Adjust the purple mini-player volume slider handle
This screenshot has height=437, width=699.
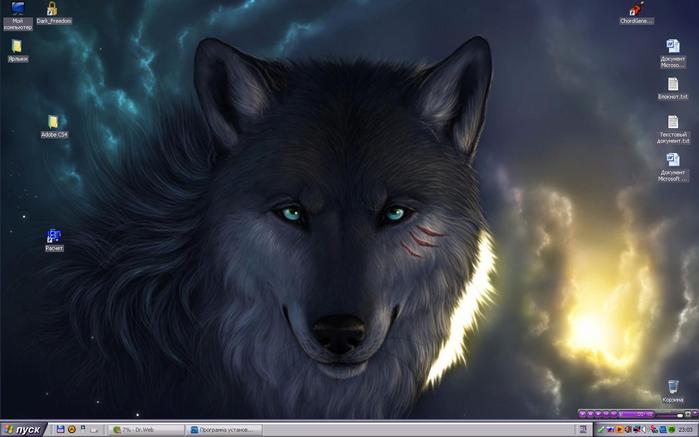coord(680,416)
